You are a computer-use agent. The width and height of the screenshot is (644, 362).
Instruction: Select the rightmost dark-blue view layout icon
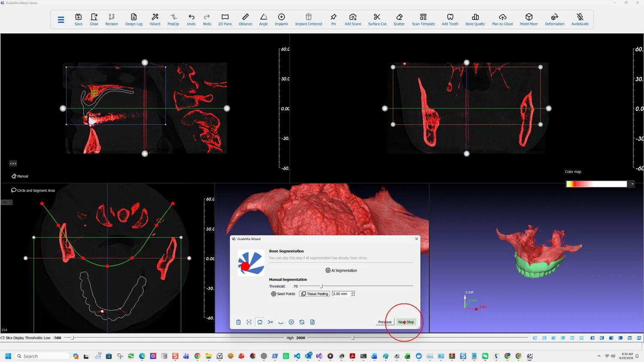639,338
